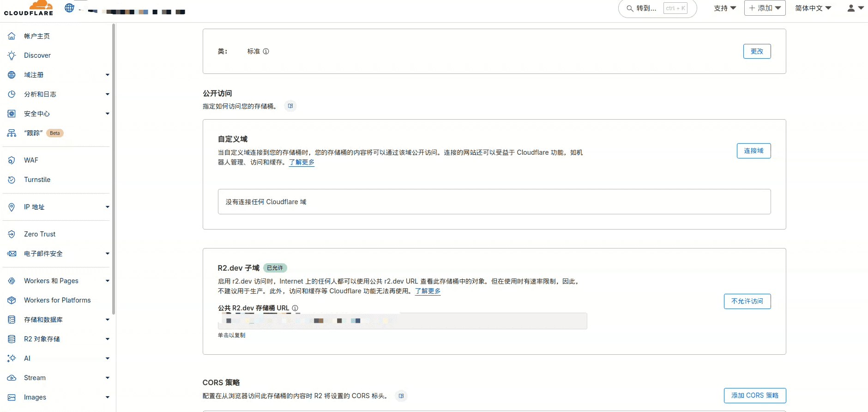This screenshot has width=868, height=412.
Task: Click the Stream cloud icon
Action: (x=12, y=378)
